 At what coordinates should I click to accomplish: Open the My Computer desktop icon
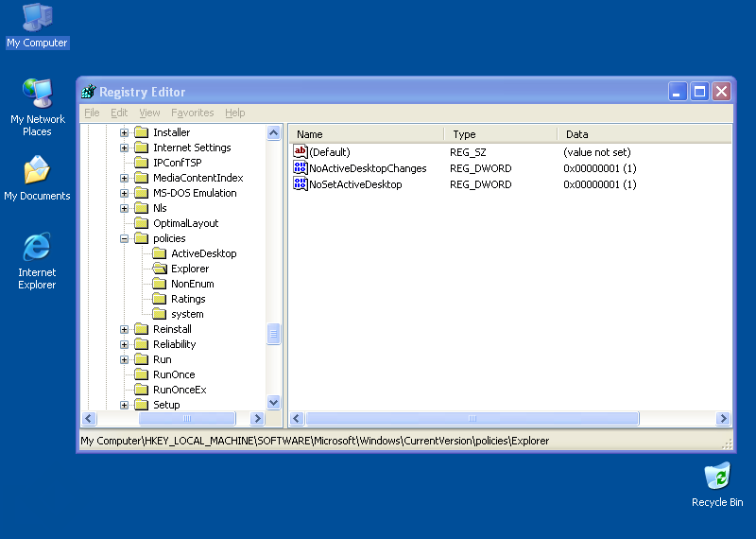[x=37, y=26]
